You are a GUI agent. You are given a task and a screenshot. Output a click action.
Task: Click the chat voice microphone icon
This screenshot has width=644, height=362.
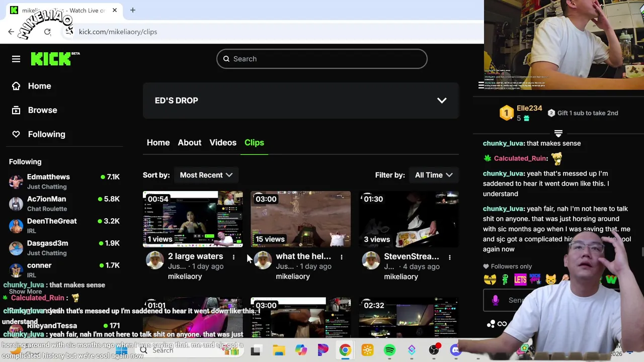496,300
